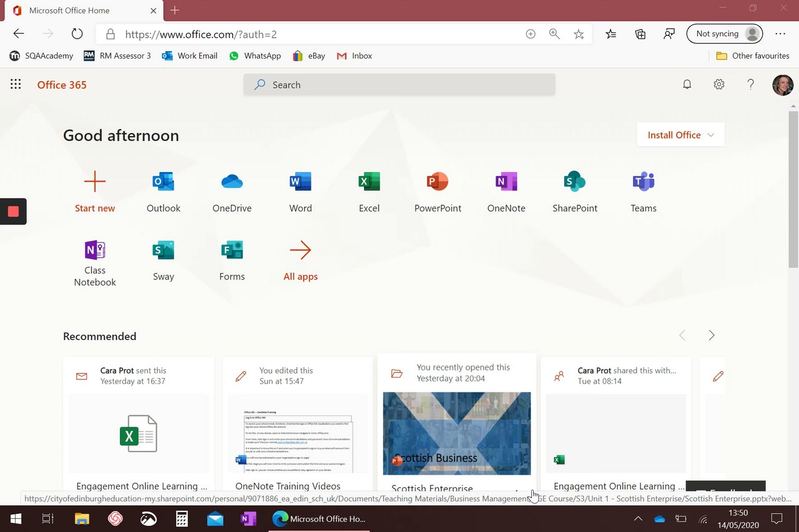Open Class Notebook
This screenshot has height=532, width=799.
point(95,263)
